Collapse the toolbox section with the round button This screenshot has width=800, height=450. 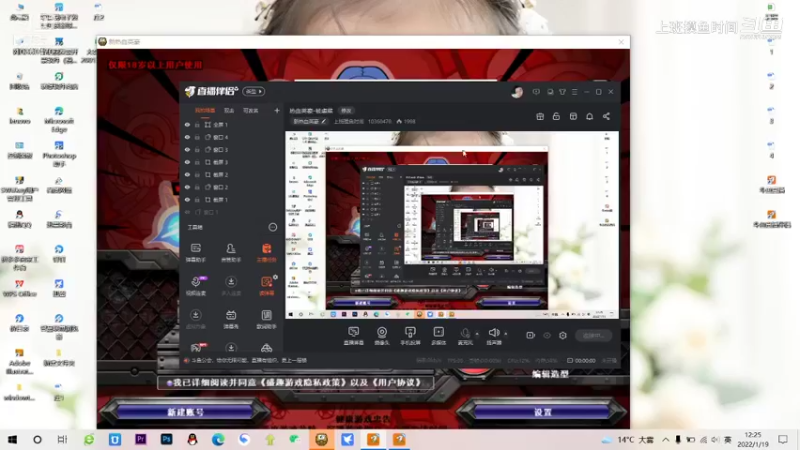coord(273,227)
